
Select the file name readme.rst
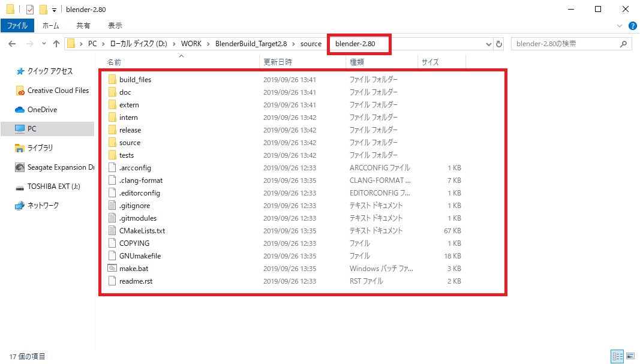point(136,281)
